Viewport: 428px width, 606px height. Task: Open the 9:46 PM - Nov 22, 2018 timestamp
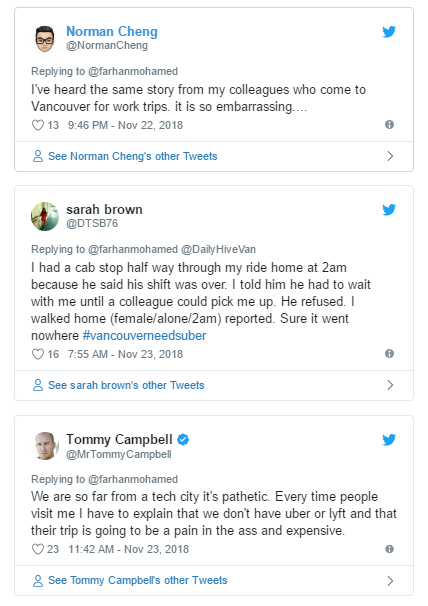point(125,125)
